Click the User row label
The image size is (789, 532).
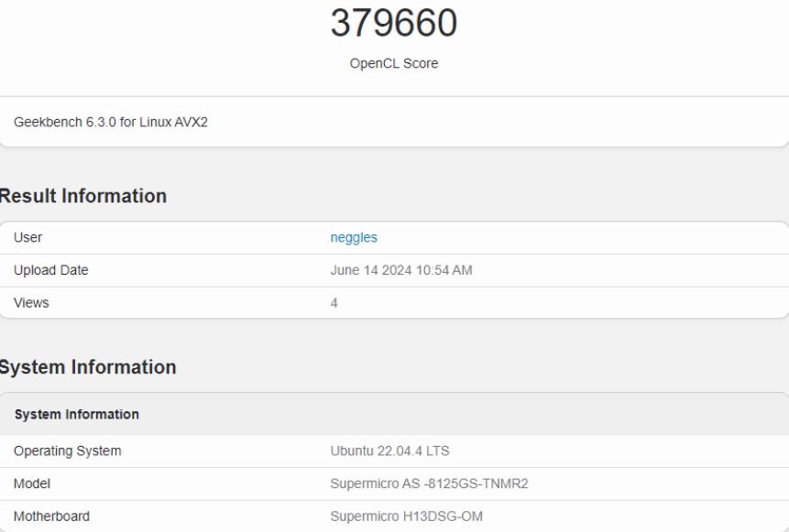tap(28, 237)
